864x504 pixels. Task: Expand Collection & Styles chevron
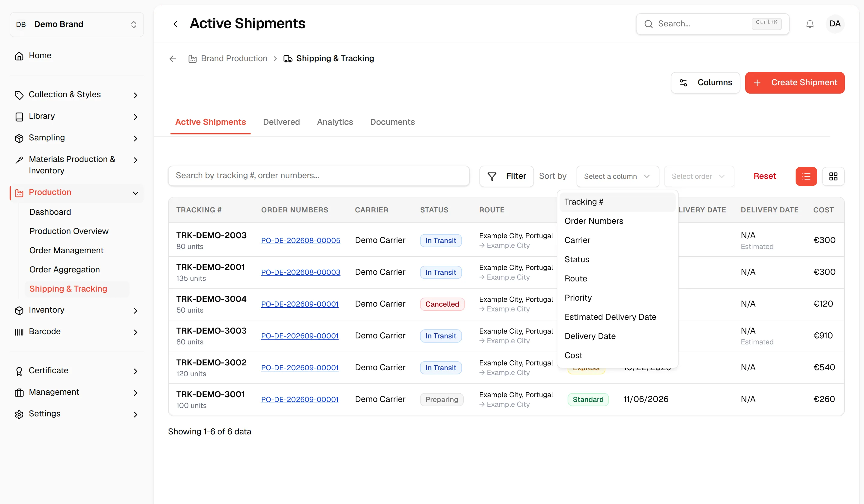coord(135,95)
